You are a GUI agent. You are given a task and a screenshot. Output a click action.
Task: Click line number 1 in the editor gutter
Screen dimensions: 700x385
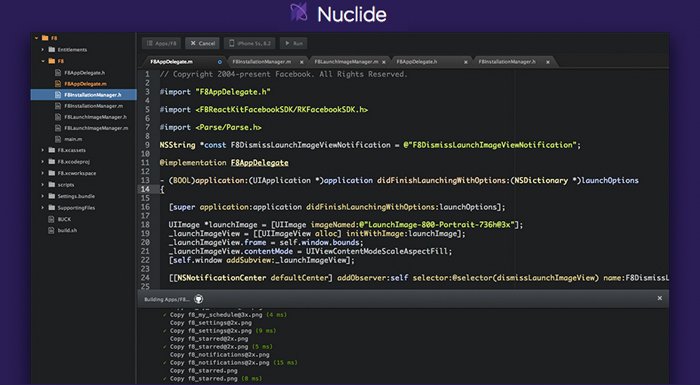[x=147, y=74]
